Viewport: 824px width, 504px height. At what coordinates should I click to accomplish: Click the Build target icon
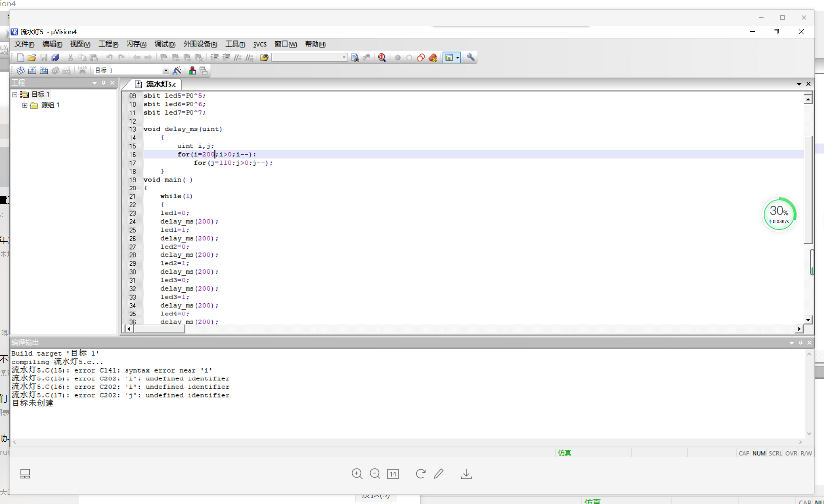32,71
